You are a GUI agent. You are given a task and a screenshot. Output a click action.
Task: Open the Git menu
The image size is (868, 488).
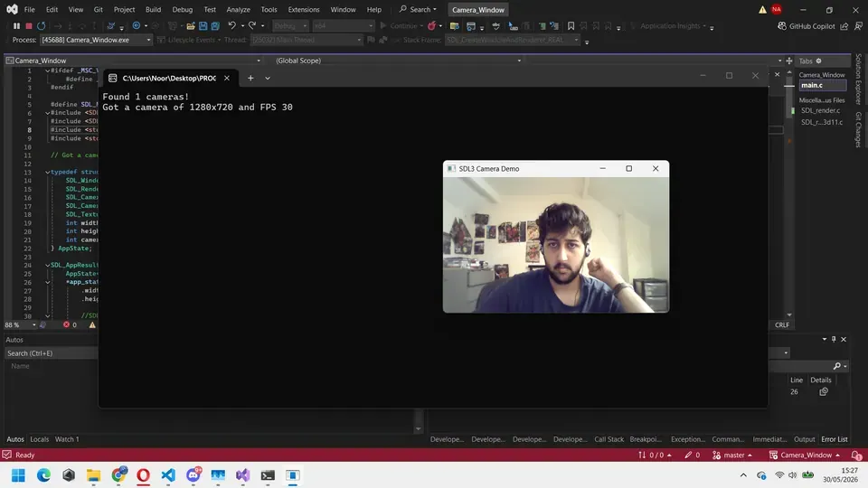tap(98, 9)
